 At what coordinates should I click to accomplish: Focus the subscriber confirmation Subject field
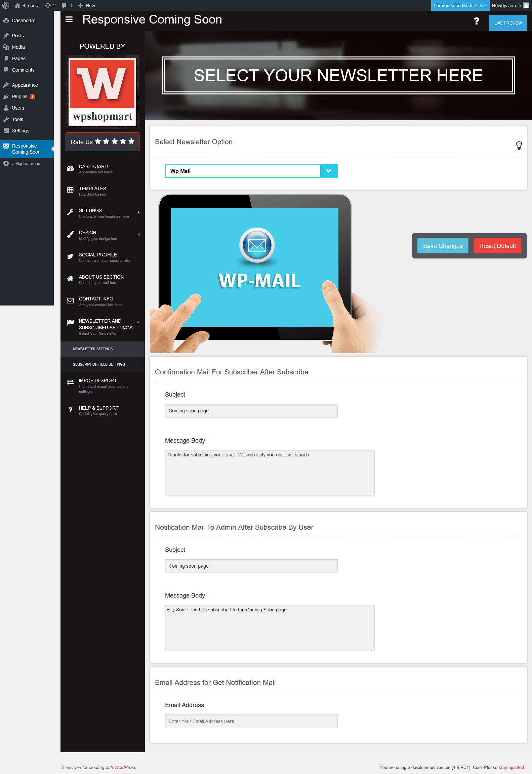(x=251, y=411)
